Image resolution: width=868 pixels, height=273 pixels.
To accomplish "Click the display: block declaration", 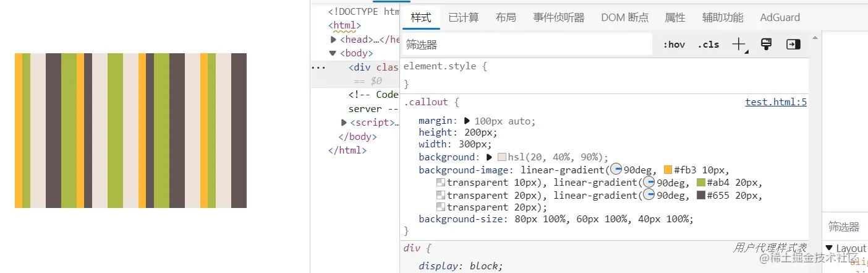I will (x=461, y=266).
